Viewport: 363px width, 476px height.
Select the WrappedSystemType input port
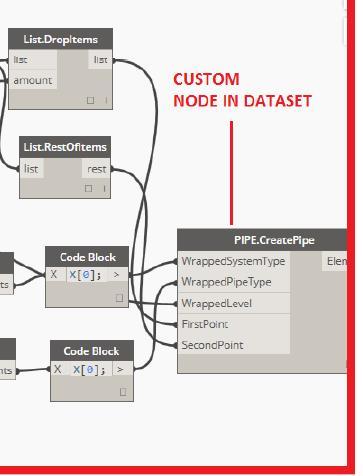(x=234, y=261)
